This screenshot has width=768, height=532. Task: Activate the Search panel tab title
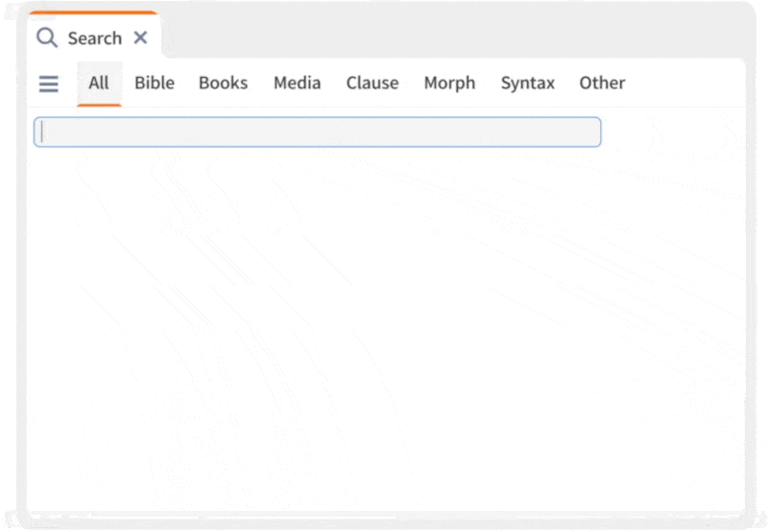coord(94,38)
